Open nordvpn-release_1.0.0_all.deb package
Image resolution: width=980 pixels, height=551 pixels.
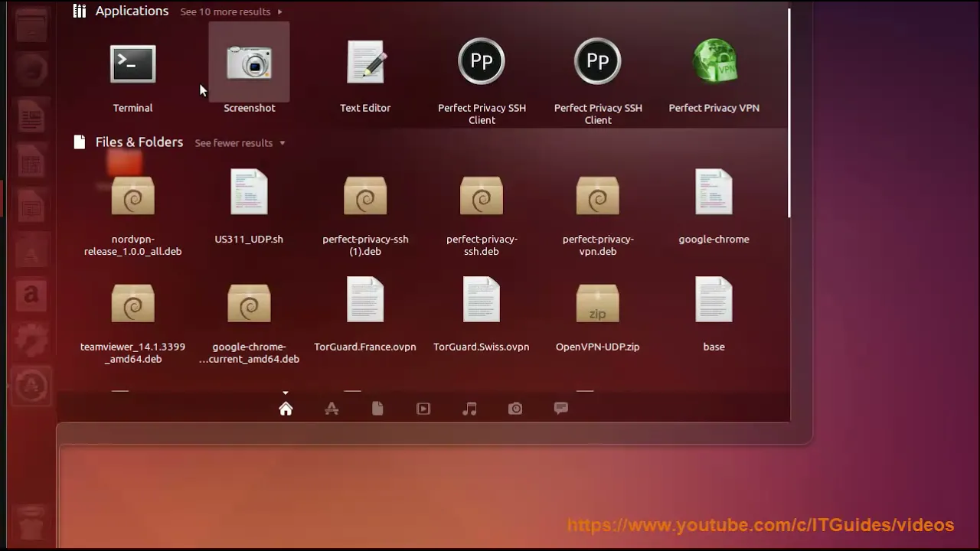click(x=132, y=196)
